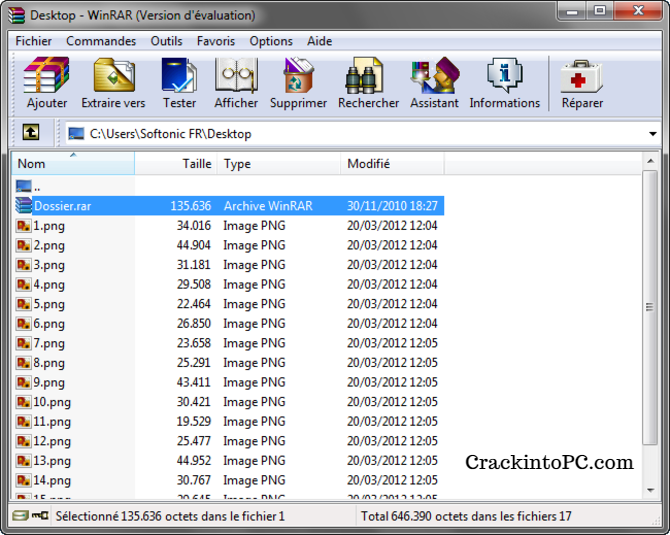Sort by the Nom column header
The width and height of the screenshot is (670, 535).
[x=73, y=163]
